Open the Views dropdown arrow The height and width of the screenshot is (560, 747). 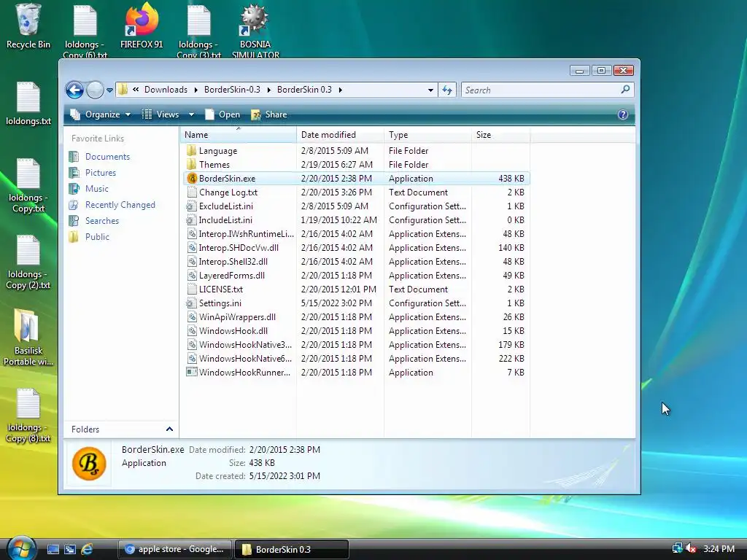click(192, 114)
